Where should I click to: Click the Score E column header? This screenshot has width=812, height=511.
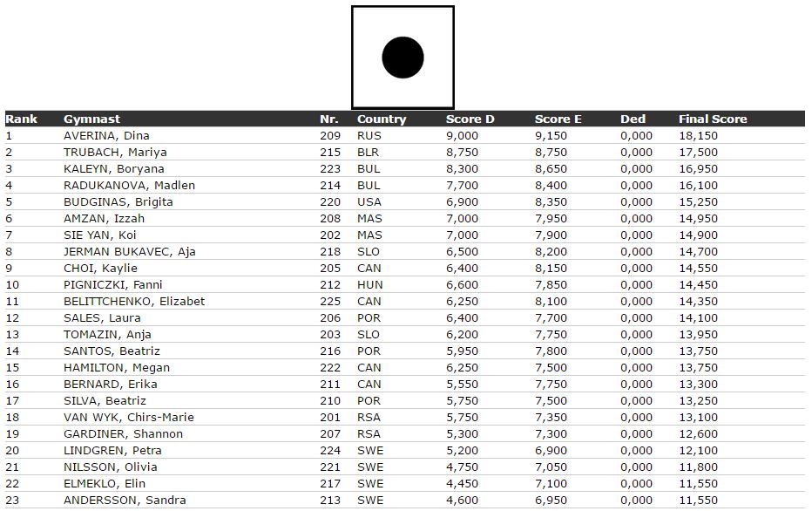pyautogui.click(x=558, y=119)
